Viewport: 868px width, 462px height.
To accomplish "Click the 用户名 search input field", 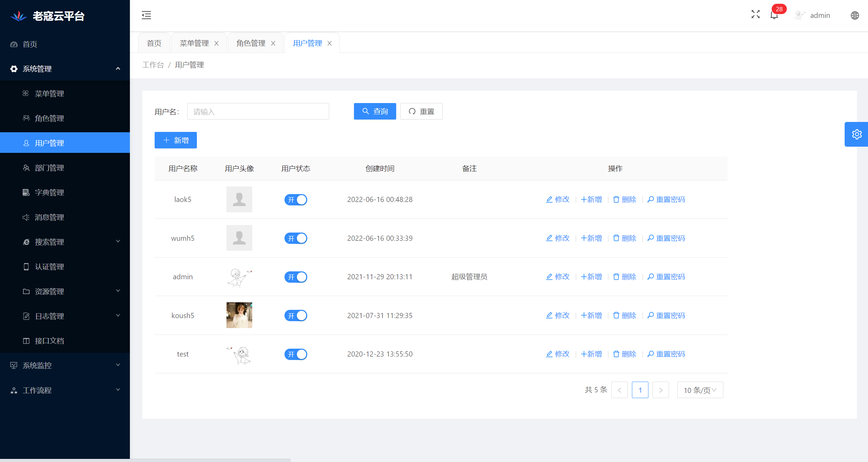I will (258, 112).
